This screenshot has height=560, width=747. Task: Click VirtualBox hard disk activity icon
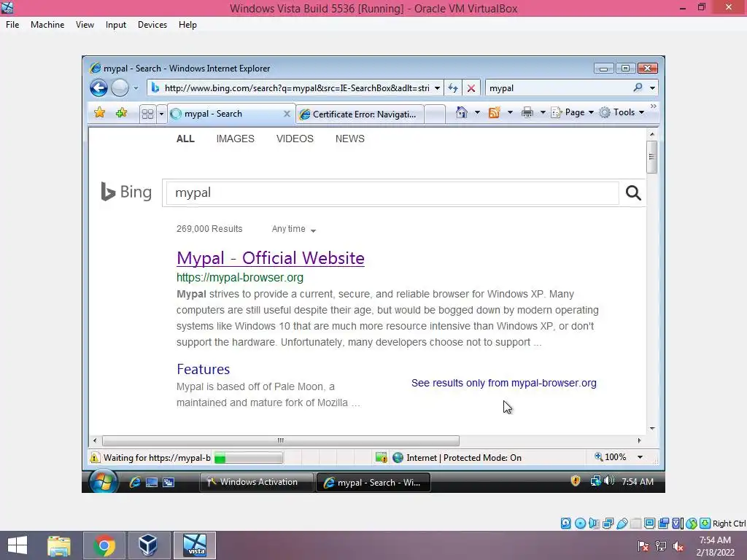tap(565, 524)
